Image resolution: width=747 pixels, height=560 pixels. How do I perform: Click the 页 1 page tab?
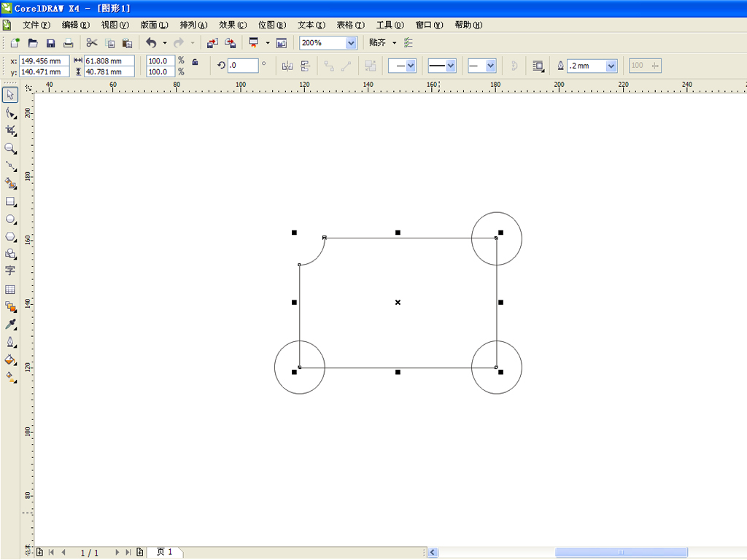click(x=165, y=552)
